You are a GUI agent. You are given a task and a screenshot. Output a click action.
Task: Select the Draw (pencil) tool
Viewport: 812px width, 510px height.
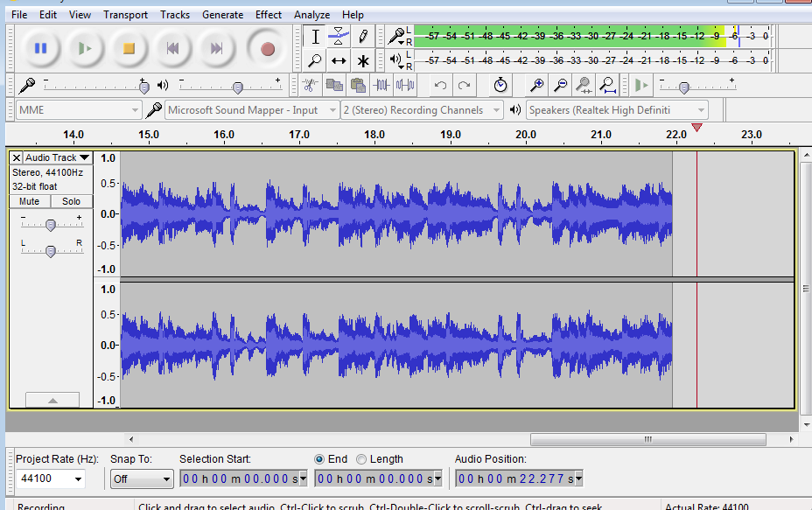point(362,37)
